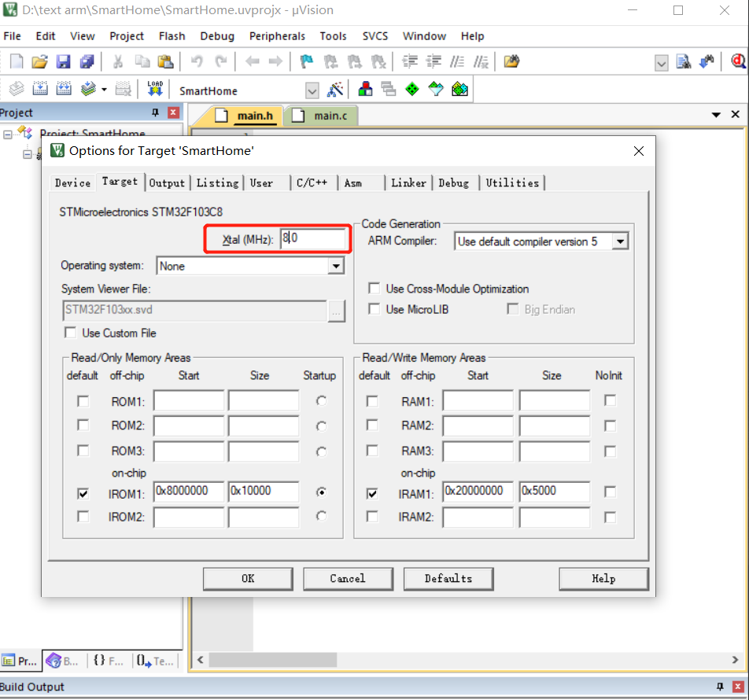The height and width of the screenshot is (700, 749).
Task: Redo edit arrow icon
Action: click(220, 61)
